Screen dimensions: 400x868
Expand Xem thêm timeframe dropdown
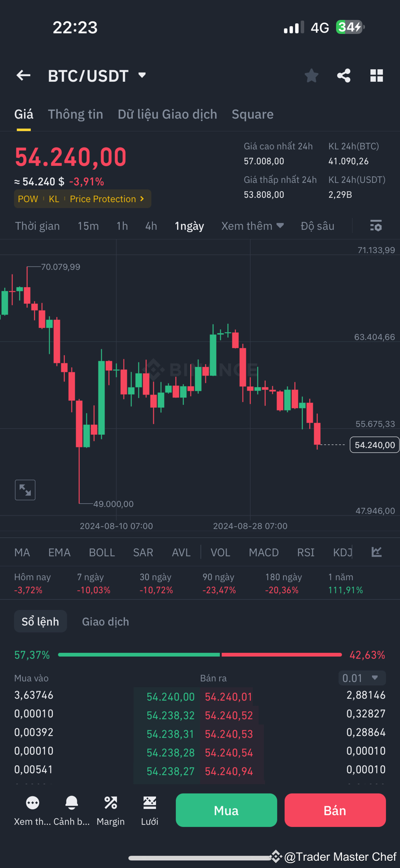[x=252, y=226]
